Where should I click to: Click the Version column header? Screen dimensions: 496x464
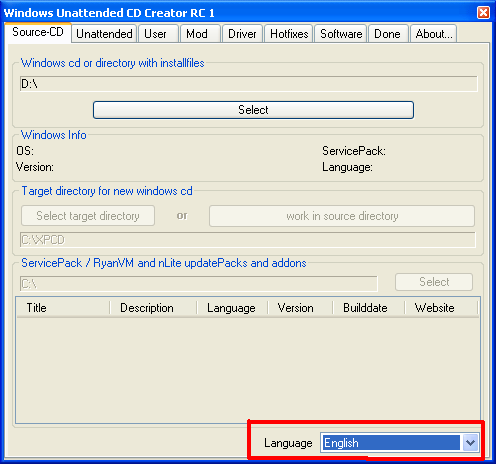[x=300, y=308]
